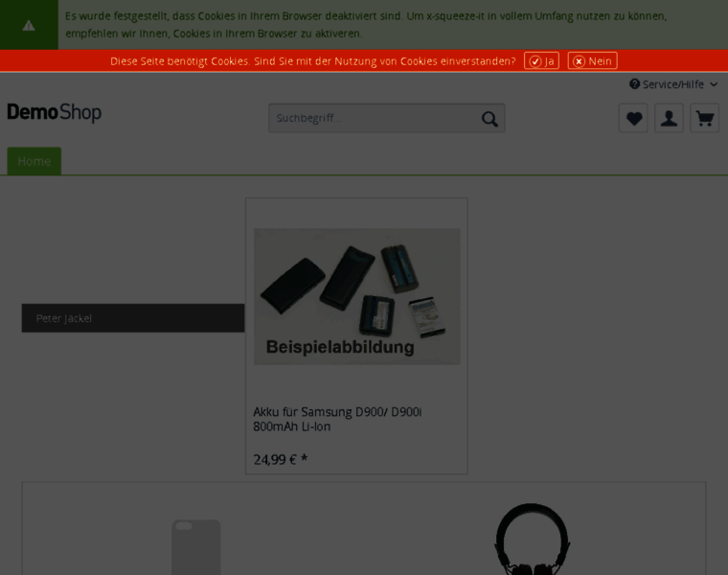Image resolution: width=728 pixels, height=575 pixels.
Task: Open the Beispielabbildung battery product image
Action: coord(357,296)
